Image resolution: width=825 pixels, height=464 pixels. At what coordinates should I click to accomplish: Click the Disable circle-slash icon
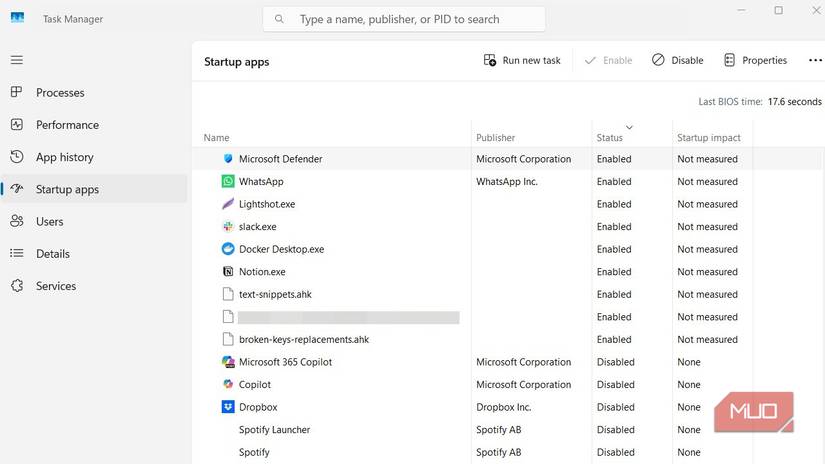tap(658, 60)
